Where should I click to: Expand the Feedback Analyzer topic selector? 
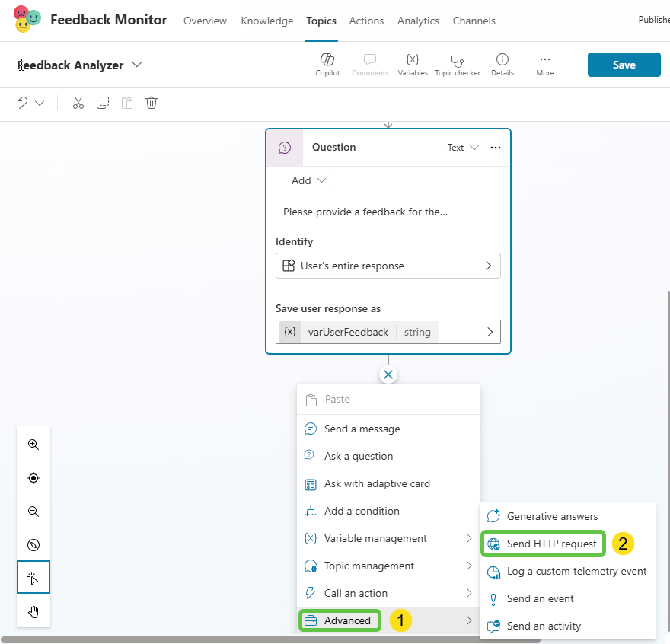136,65
